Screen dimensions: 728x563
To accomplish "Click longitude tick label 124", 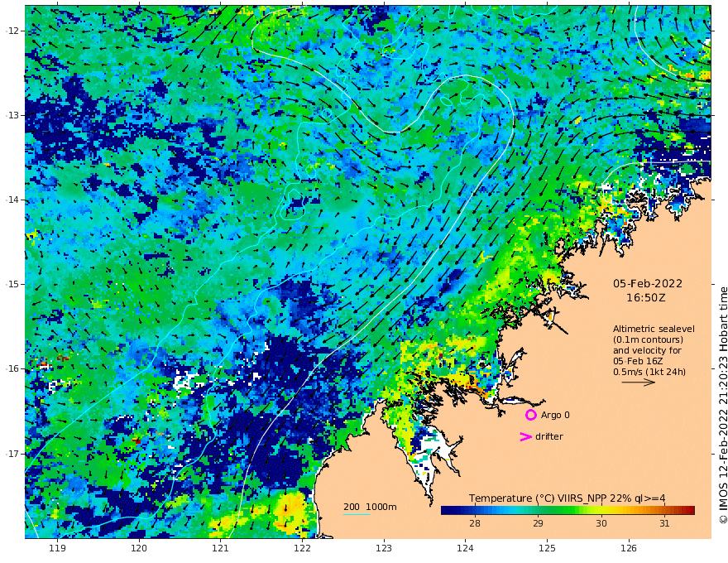I will (x=466, y=549).
